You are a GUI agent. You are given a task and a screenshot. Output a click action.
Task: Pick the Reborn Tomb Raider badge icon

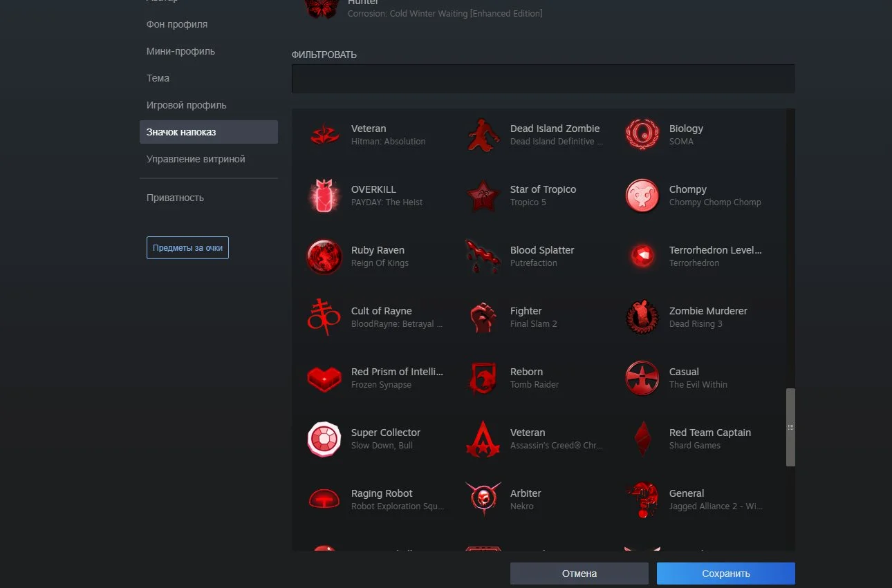click(483, 379)
